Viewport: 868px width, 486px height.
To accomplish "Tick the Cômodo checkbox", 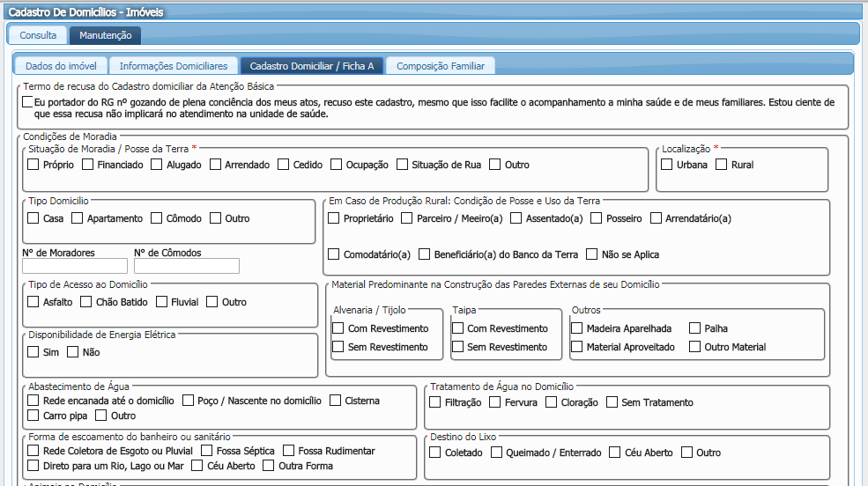I will point(157,217).
